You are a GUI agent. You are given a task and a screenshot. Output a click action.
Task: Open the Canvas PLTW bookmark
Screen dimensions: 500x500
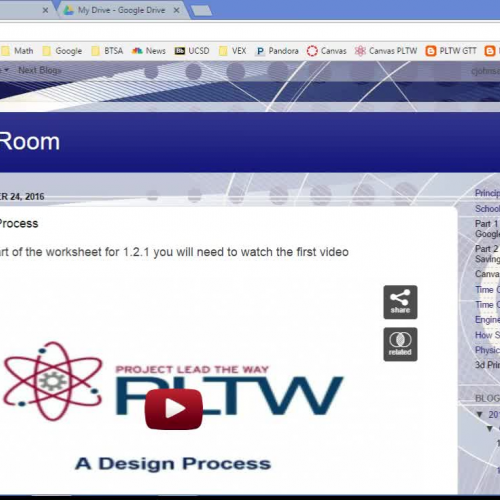pyautogui.click(x=386, y=51)
